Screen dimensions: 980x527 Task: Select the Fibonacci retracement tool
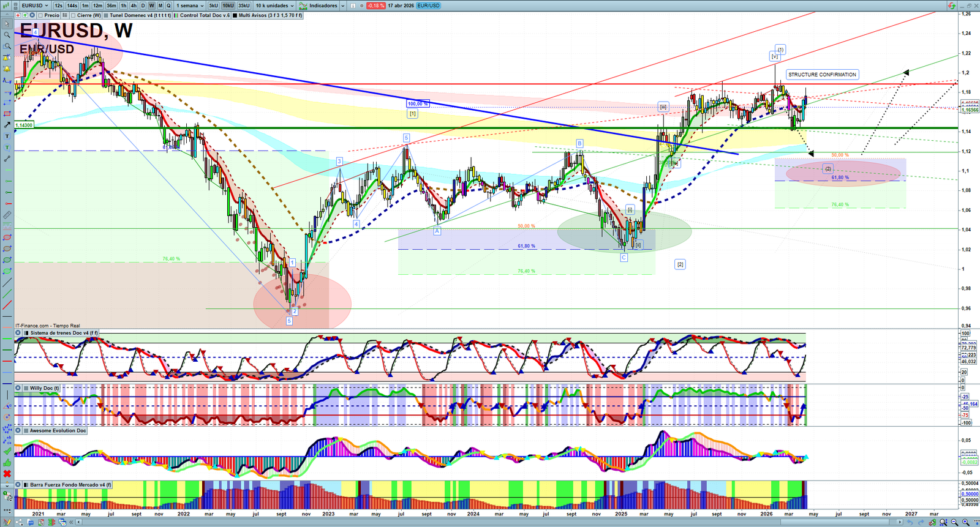(7, 80)
